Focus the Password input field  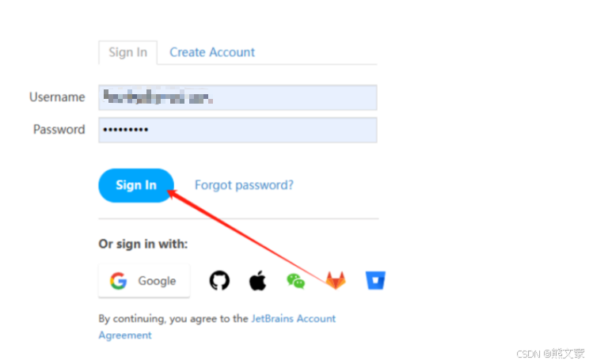[238, 130]
